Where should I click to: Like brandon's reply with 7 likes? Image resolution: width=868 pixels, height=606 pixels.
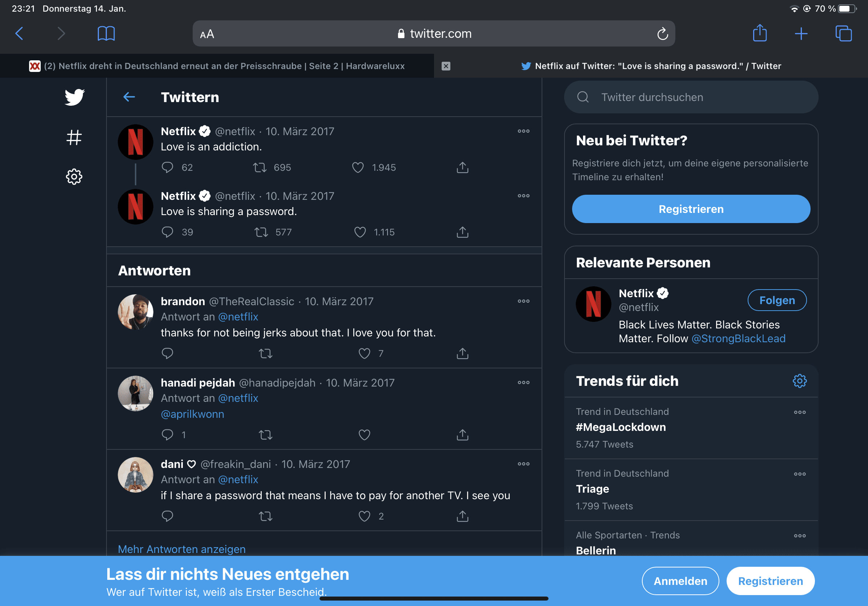point(364,353)
